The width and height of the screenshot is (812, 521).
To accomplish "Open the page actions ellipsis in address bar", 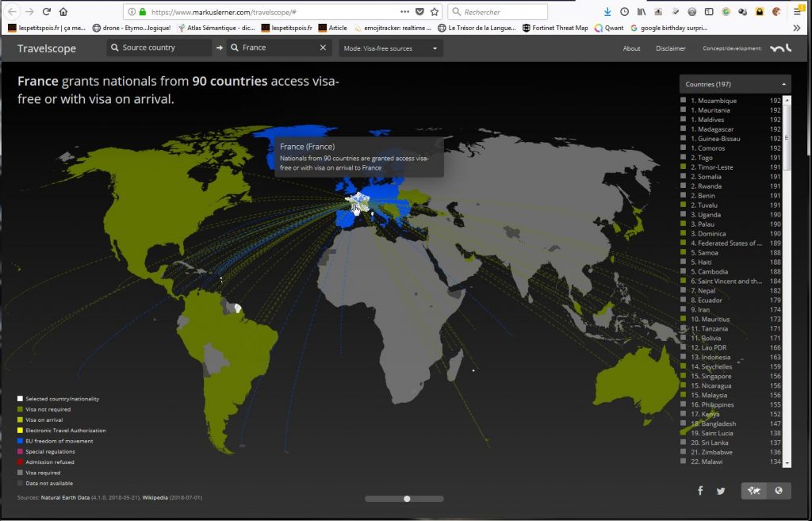I will (405, 12).
